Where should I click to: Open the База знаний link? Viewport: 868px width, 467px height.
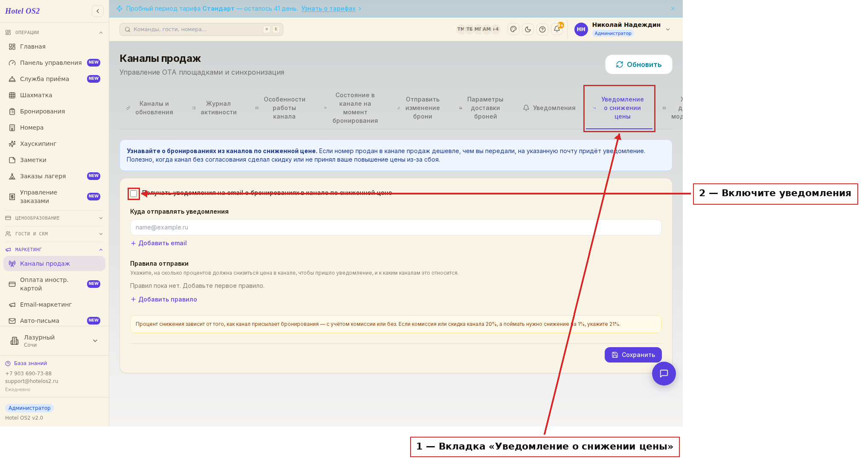[26, 363]
